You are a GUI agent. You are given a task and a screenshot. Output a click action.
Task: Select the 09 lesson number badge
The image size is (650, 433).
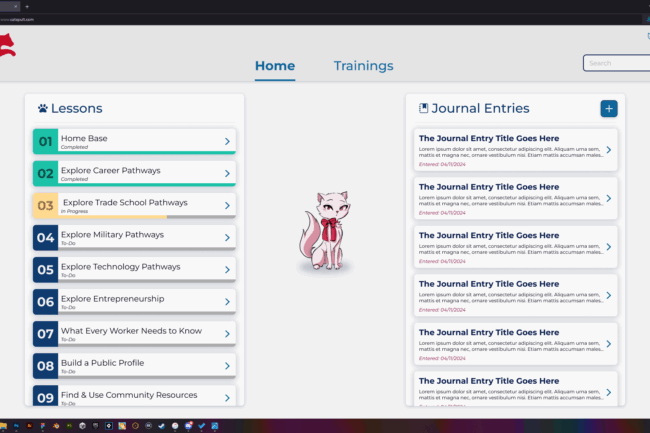45,397
